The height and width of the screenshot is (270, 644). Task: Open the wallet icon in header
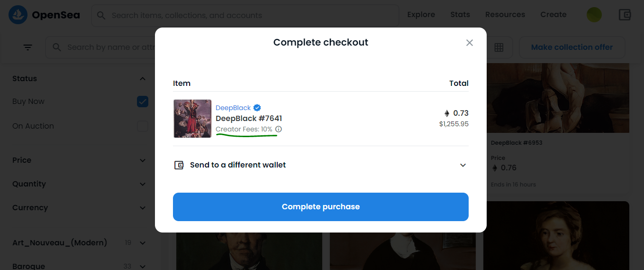625,15
